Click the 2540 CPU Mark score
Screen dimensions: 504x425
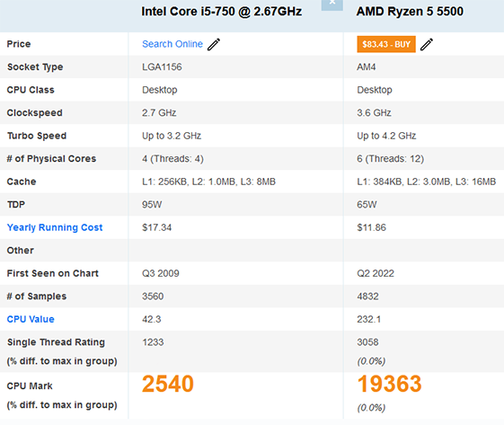click(168, 384)
